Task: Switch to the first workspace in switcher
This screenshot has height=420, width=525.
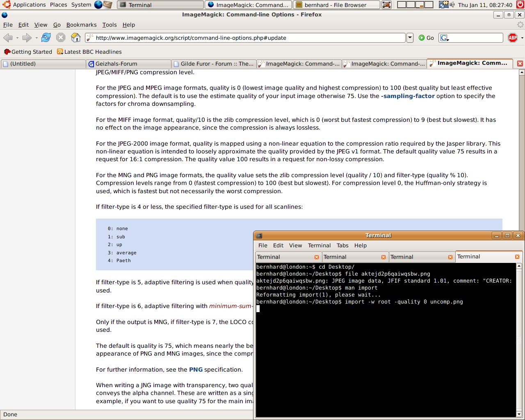Action: [x=402, y=5]
